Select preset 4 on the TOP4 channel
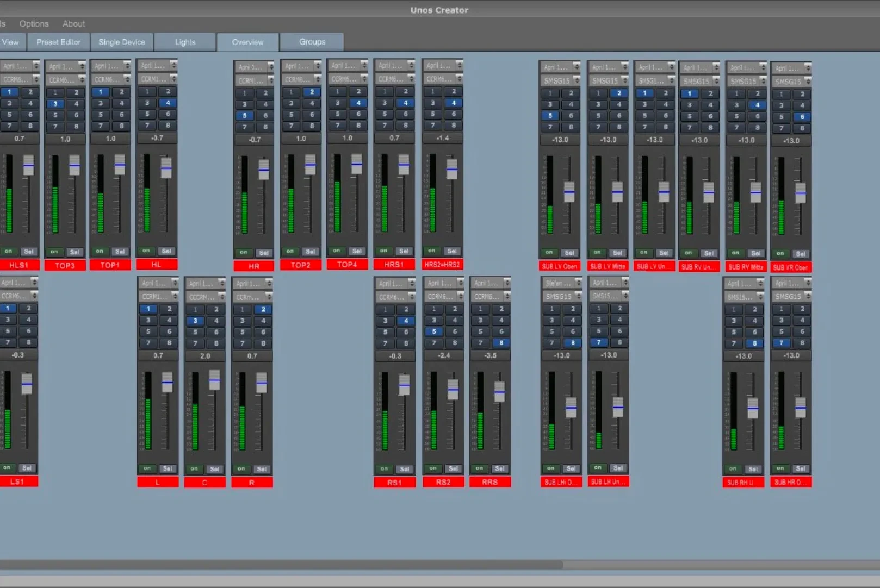Screen dimensions: 880x588 pyautogui.click(x=358, y=103)
